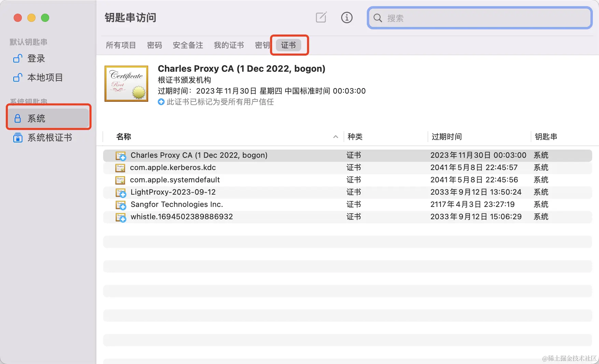Click the 此证书已标记为受所有用户信任 status text
This screenshot has height=364, width=599.
click(220, 102)
